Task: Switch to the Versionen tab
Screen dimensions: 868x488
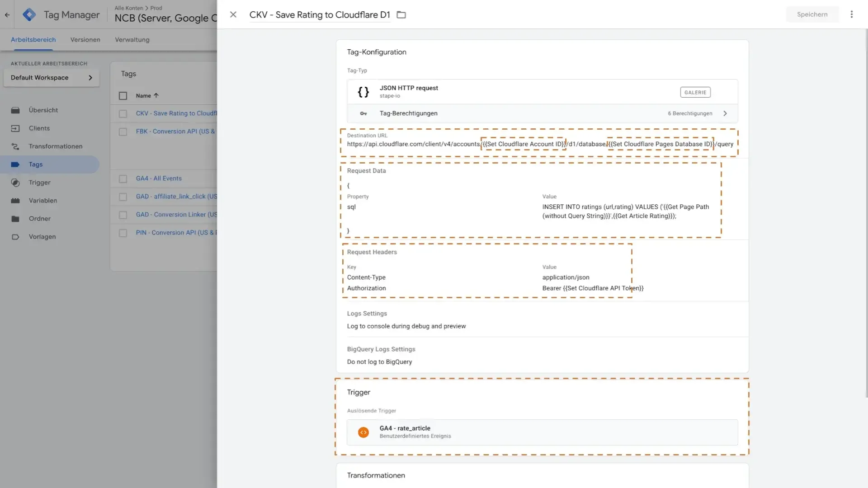Action: click(85, 40)
